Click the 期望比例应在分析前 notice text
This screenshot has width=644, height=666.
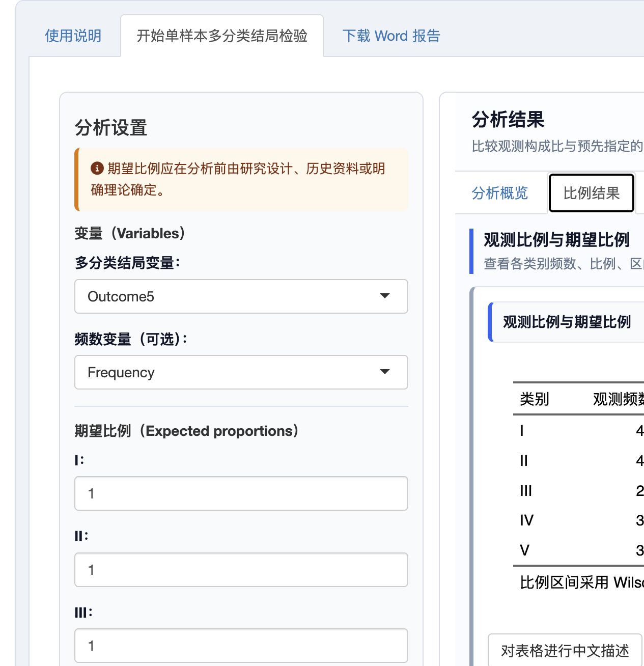238,179
